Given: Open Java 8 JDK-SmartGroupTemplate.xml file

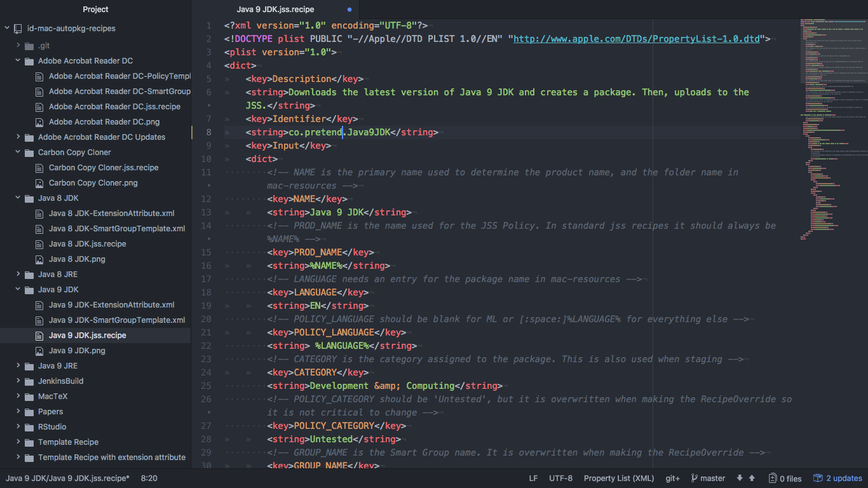Looking at the screenshot, I should 117,229.
